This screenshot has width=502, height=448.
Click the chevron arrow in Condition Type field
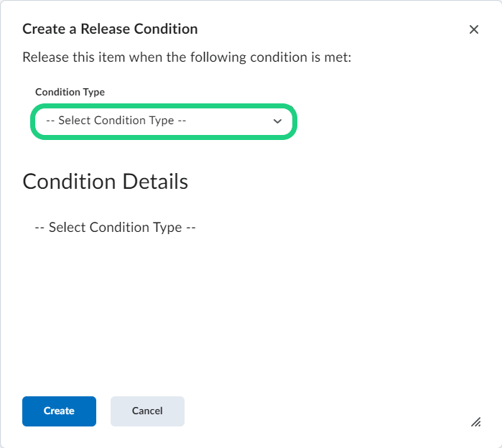(x=278, y=121)
